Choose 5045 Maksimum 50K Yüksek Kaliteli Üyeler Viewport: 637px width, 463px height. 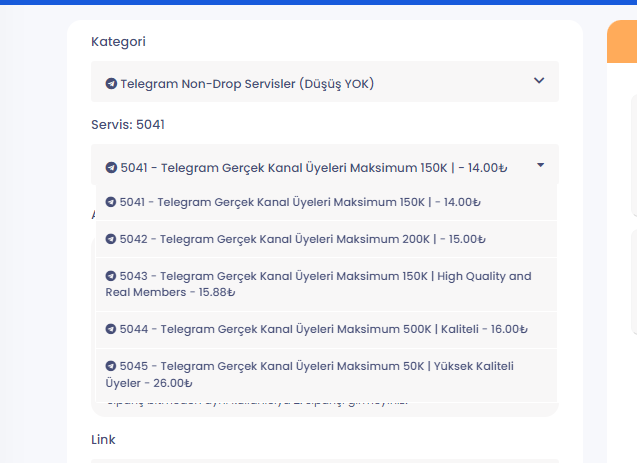coord(320,374)
